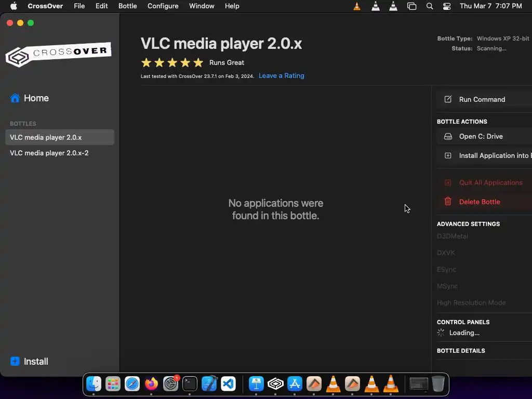
Task: Click the Quit All Applications x icon
Action: tap(448, 182)
